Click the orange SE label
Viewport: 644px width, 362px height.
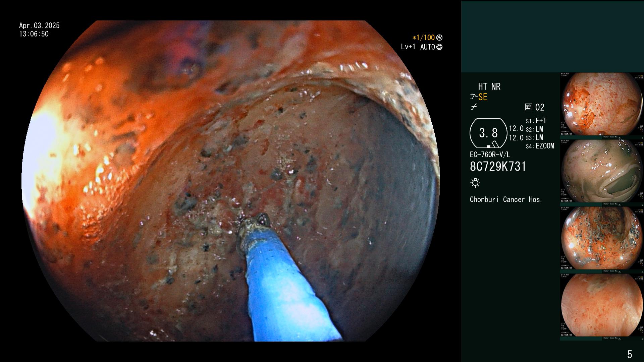[483, 97]
